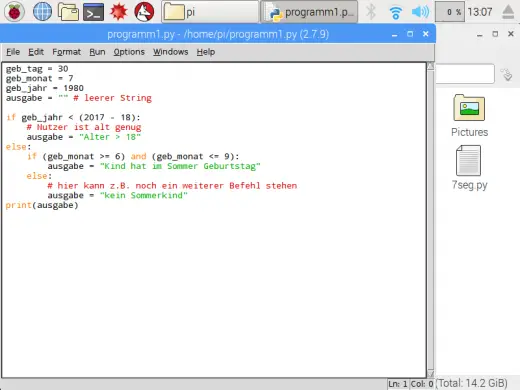Select the Pictures folder

coord(469,115)
